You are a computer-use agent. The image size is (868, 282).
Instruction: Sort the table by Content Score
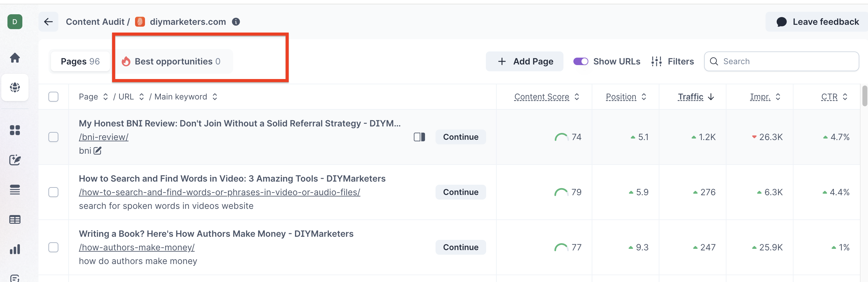pos(541,97)
